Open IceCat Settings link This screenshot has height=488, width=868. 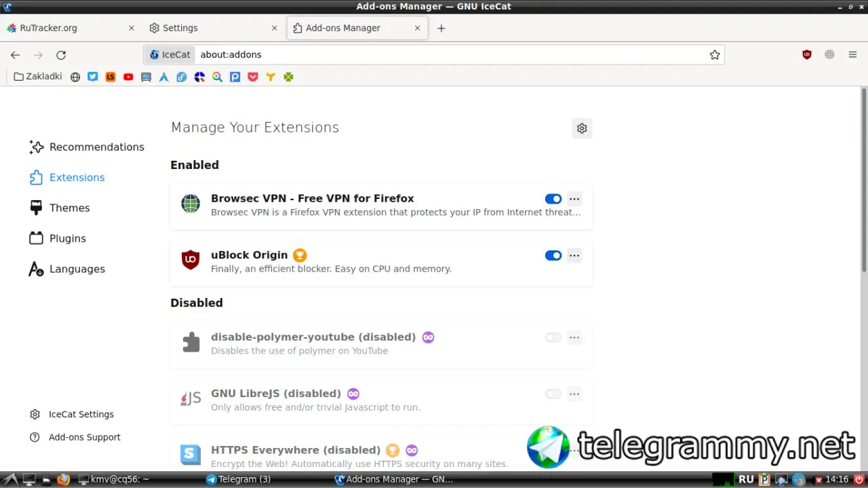[72, 415]
